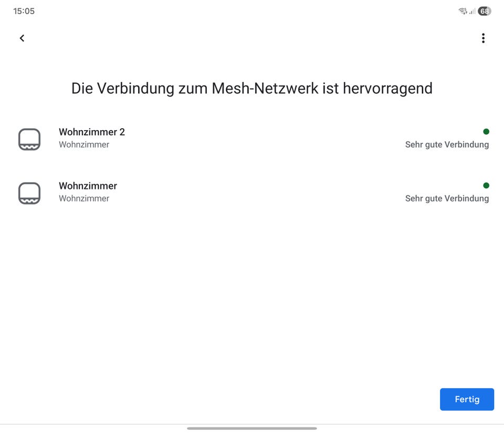The width and height of the screenshot is (504, 433).
Task: Tap the bottom navigation gesture bar
Action: coord(252,428)
